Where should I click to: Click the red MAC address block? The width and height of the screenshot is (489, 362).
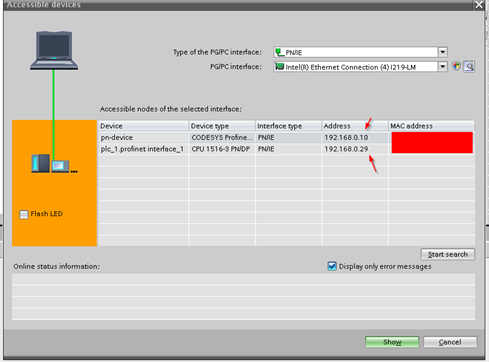pos(432,143)
